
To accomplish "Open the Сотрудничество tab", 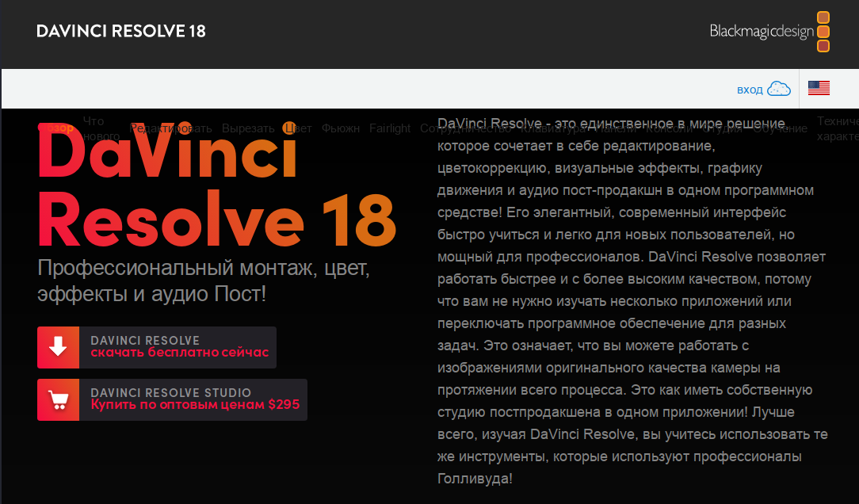I will (465, 128).
